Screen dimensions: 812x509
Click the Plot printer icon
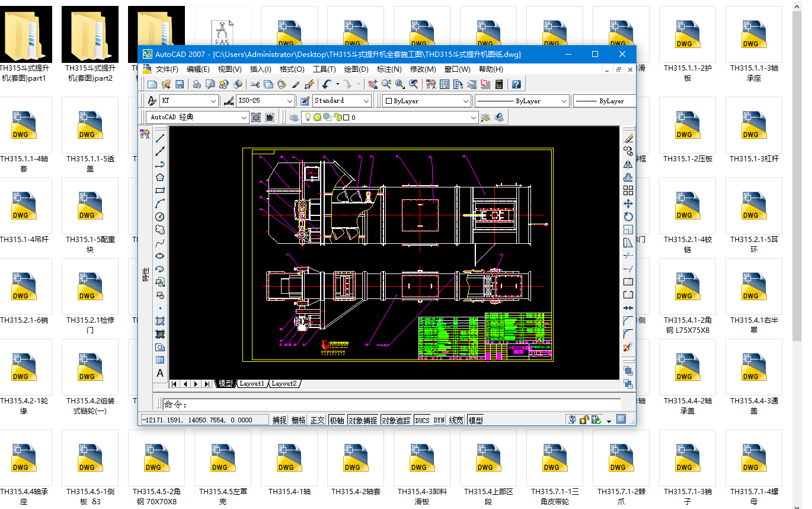(197, 84)
